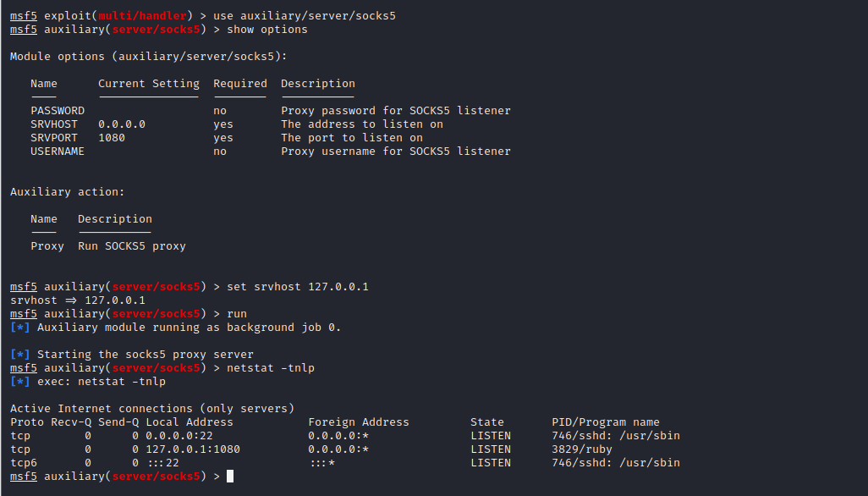Click the 'Auxiliary module running as background job 0' message
The height and width of the screenshot is (496, 868).
pyautogui.click(x=189, y=328)
